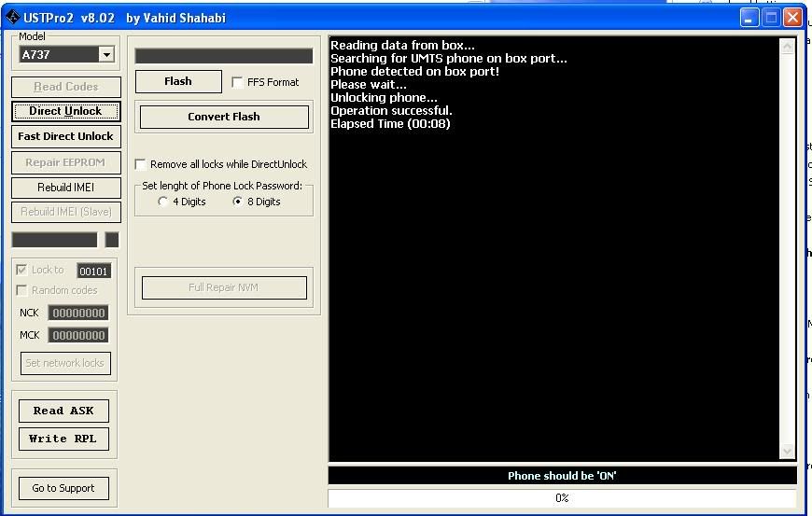Click the MCK code input field
The width and height of the screenshot is (812, 516).
pyautogui.click(x=78, y=335)
